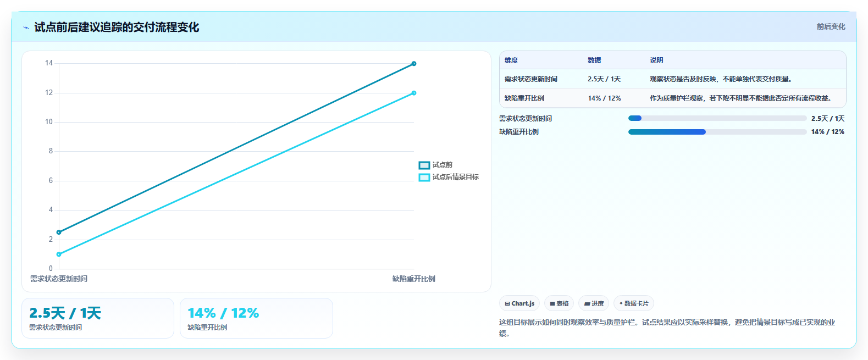Image resolution: width=868 pixels, height=360 pixels.
Task: Click the 需求状态更新时间 progress bar
Action: [x=717, y=118]
